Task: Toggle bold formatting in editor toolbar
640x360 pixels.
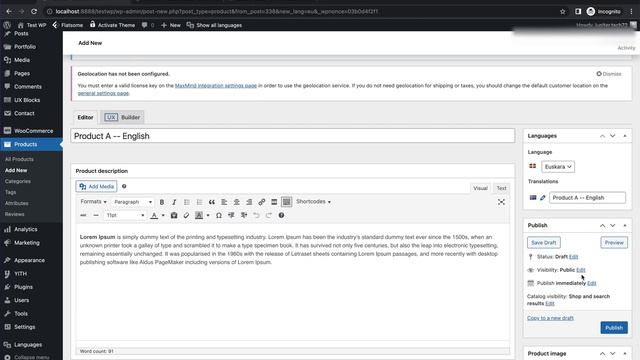Action: (x=162, y=202)
